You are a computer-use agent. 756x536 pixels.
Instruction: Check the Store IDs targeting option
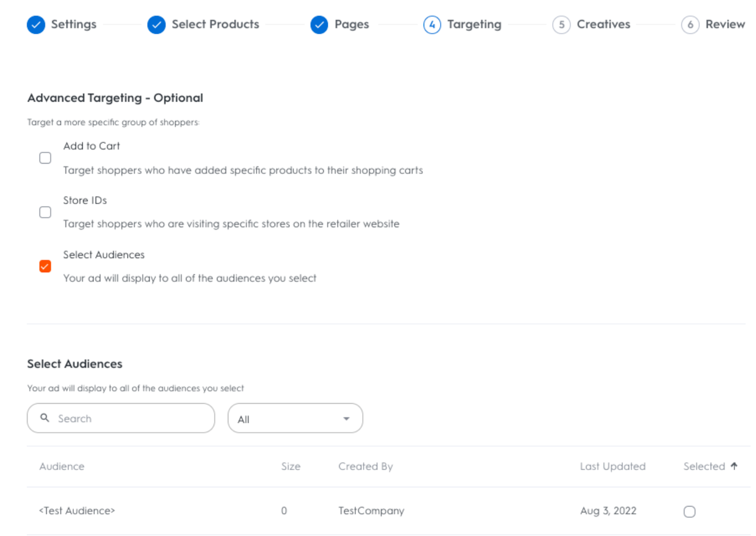point(45,213)
